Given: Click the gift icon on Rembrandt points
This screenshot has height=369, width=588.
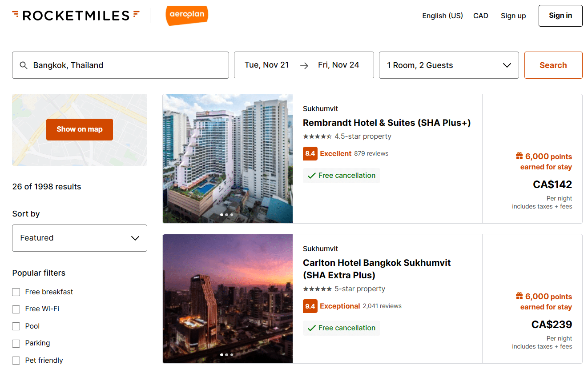Looking at the screenshot, I should (x=519, y=156).
